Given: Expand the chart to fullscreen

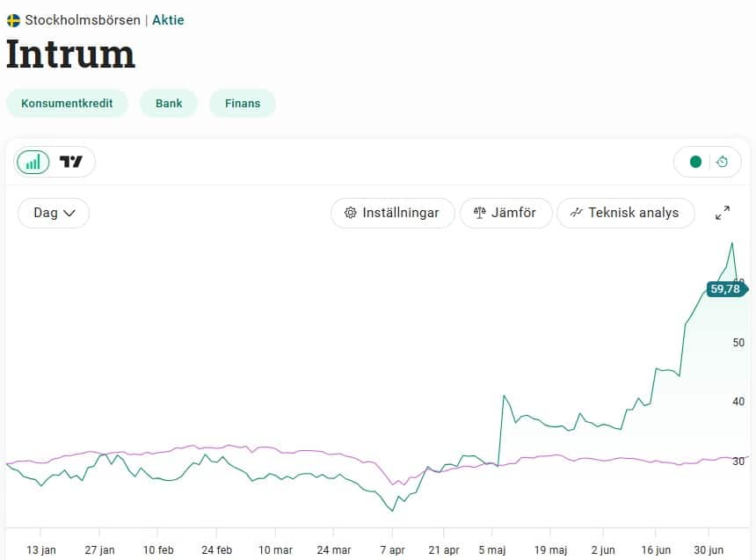Looking at the screenshot, I should [722, 213].
